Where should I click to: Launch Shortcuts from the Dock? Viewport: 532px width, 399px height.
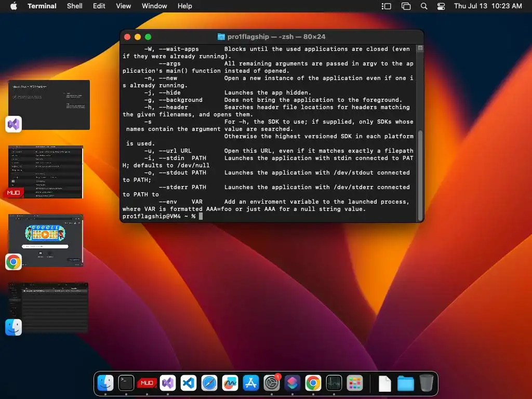coord(292,383)
